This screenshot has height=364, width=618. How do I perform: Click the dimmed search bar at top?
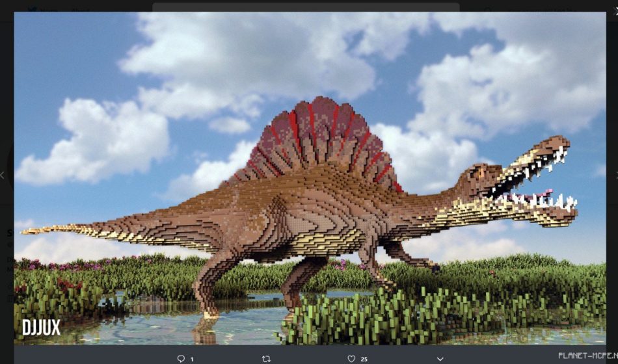(306, 7)
